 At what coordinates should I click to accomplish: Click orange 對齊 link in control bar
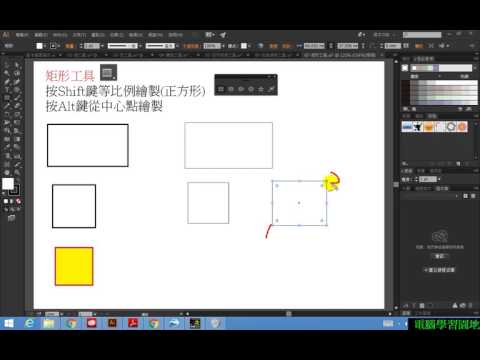(273, 46)
